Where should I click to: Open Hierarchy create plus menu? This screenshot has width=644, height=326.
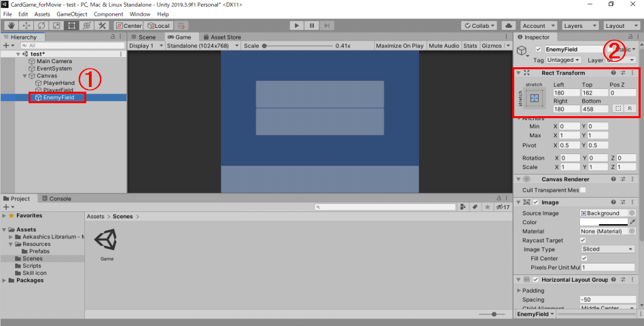click(x=8, y=46)
